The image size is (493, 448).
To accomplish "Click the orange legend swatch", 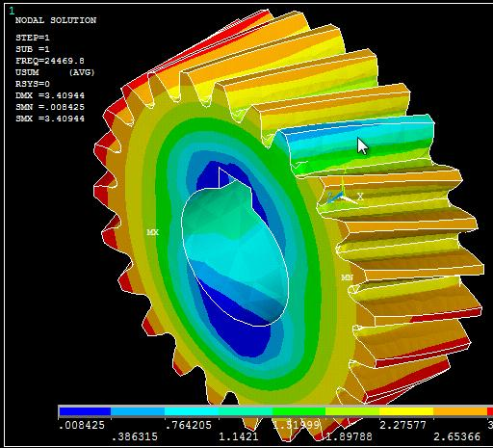I will click(x=460, y=411).
